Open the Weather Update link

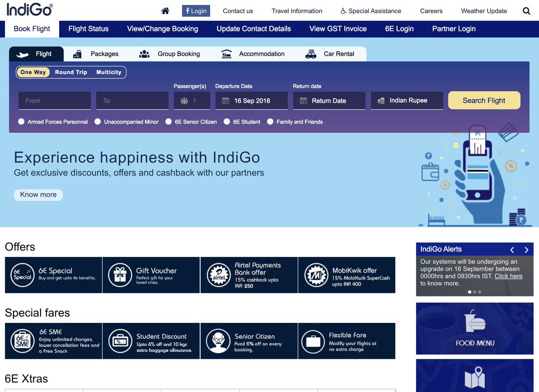pos(484,11)
